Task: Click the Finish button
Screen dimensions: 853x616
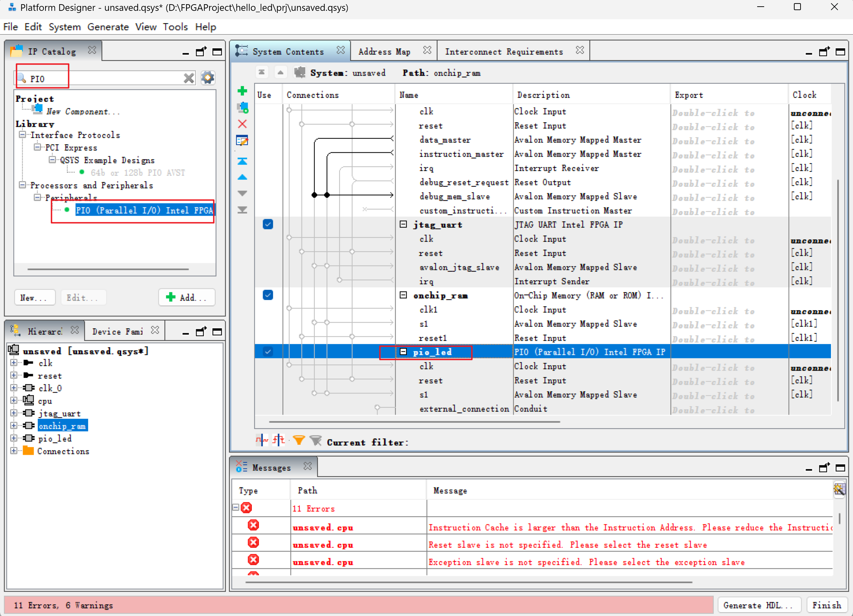Action: [827, 605]
